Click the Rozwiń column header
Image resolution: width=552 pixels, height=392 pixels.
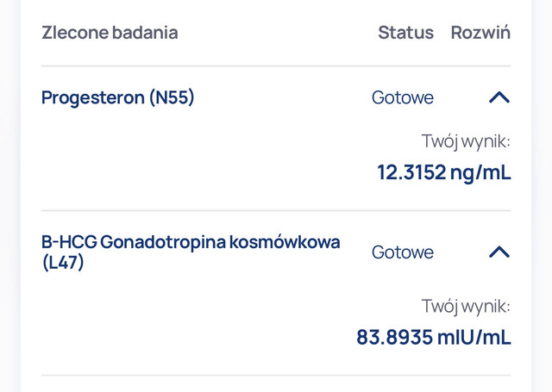tap(480, 33)
